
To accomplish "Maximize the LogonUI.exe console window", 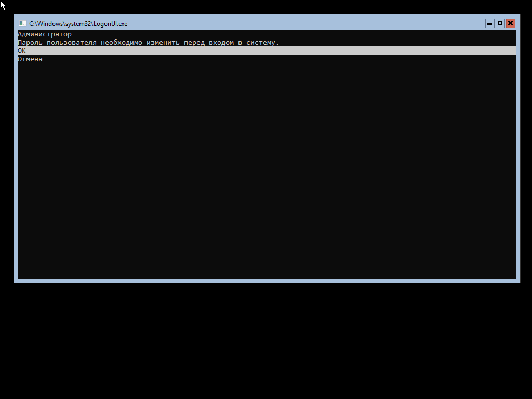I will click(500, 23).
